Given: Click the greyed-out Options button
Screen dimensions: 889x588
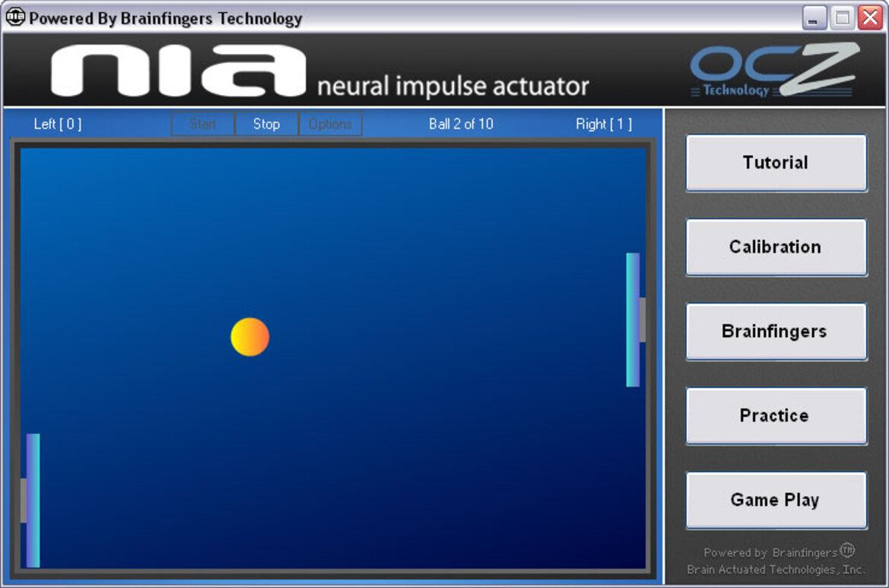Looking at the screenshot, I should pos(331,124).
